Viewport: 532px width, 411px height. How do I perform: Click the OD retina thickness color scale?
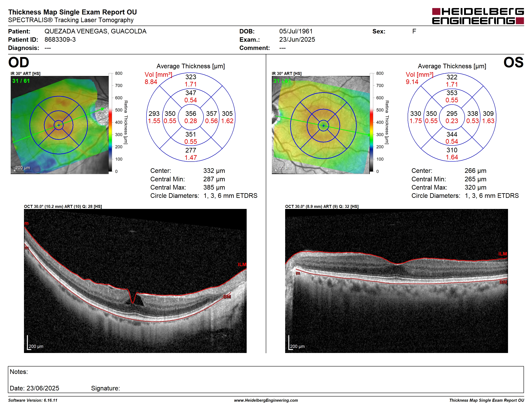(110, 122)
